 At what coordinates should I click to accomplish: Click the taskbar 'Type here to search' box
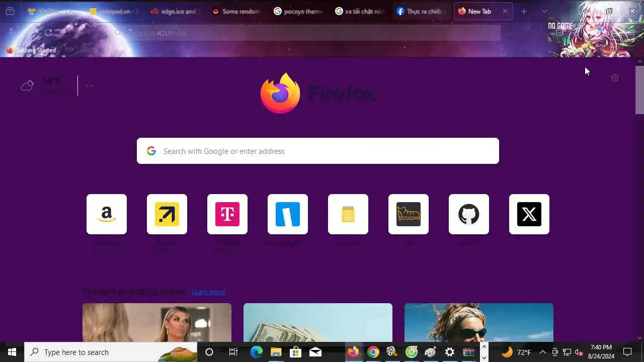point(111,352)
